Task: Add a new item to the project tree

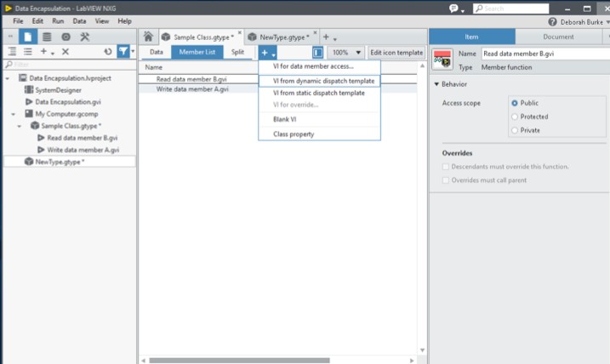Action: click(43, 51)
